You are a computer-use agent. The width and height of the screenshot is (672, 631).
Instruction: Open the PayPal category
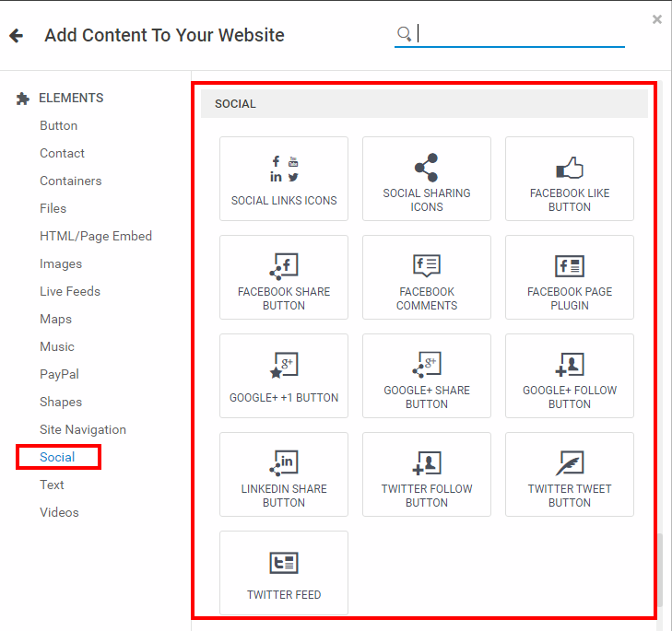(59, 374)
